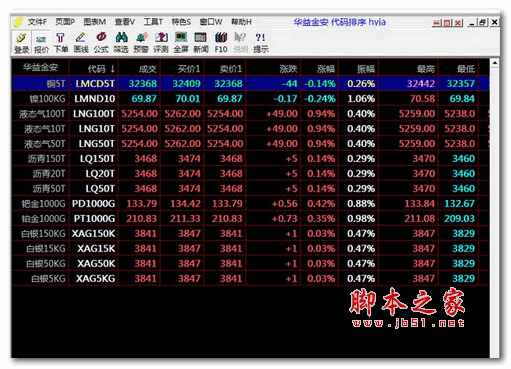Switch to 全屏 fullscreen mode

[x=181, y=43]
